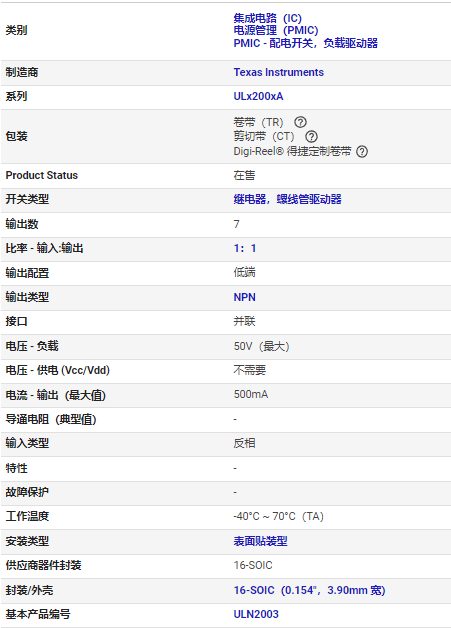This screenshot has height=628, width=451.
Task: Click the 基本产品编号 row label
Action: coord(38,614)
